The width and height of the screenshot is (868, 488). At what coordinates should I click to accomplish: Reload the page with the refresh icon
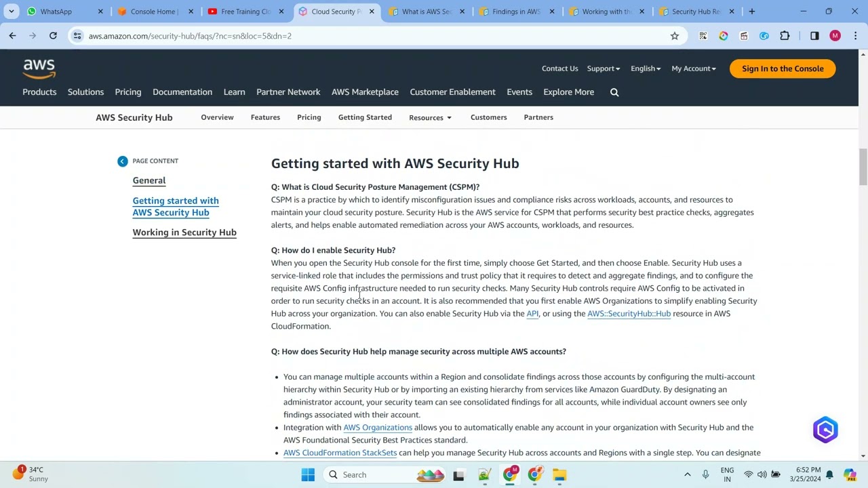[53, 36]
